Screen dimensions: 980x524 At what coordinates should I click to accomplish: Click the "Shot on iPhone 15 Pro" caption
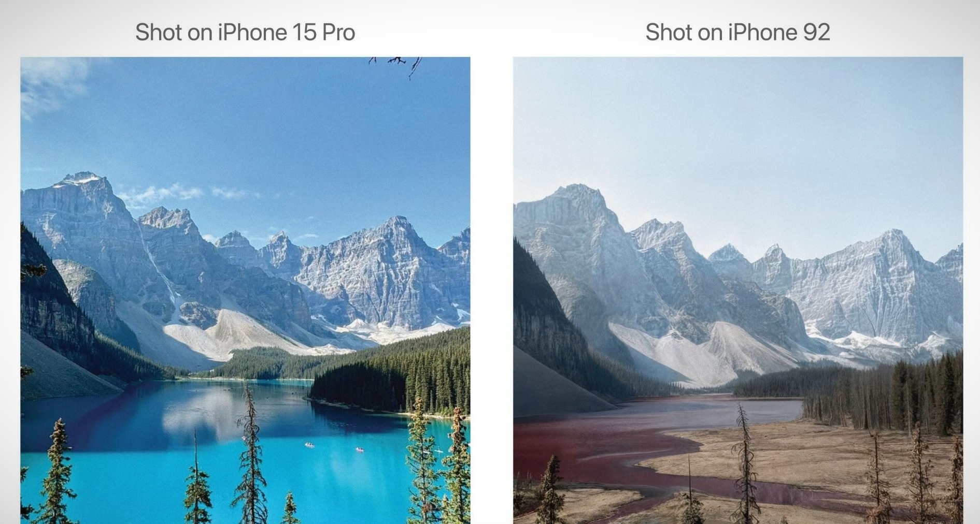[245, 32]
